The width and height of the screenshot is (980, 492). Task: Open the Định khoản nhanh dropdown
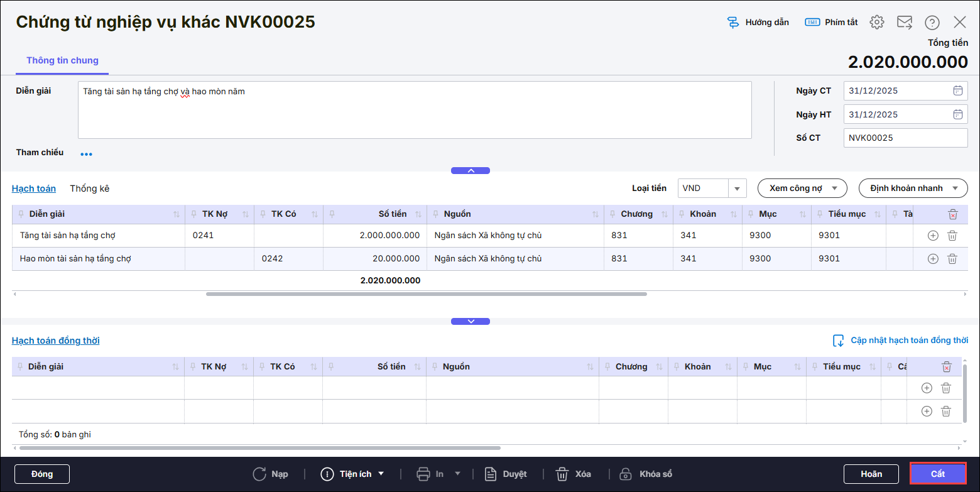tap(912, 188)
